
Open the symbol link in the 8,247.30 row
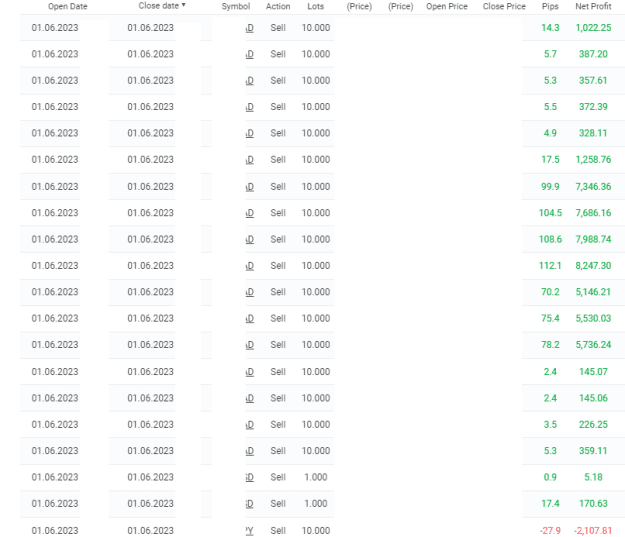[x=250, y=266]
